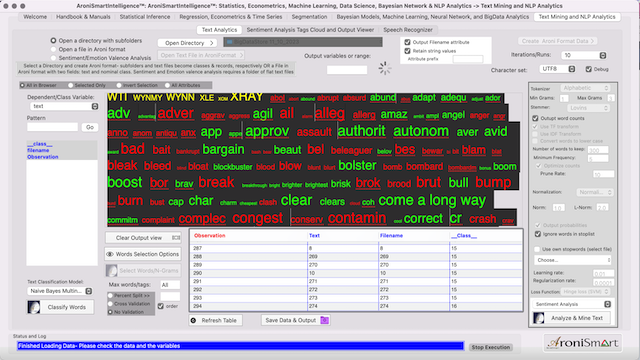Click the icon on Clear Output view button
Screen dimensions: 640x360
[176, 238]
